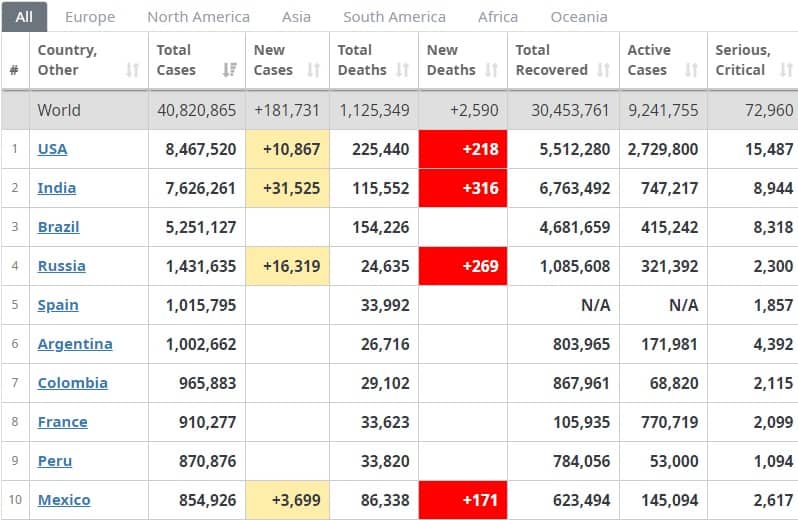The height and width of the screenshot is (520, 798).
Task: Click the Country, Other header text
Action: (x=67, y=60)
